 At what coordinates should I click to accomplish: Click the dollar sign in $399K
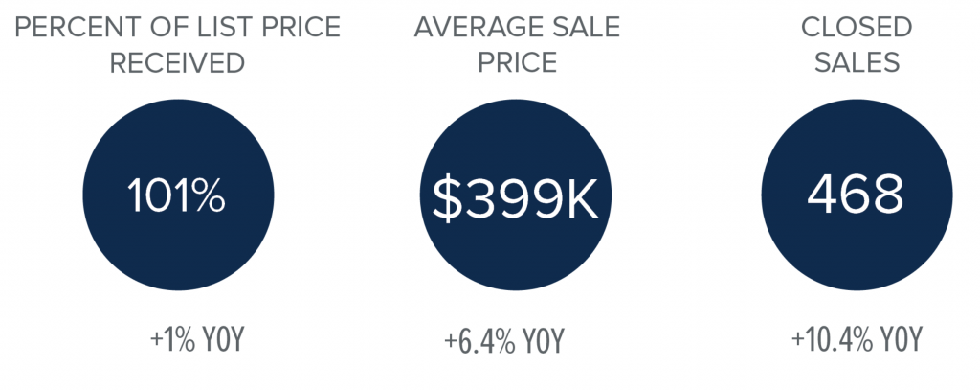(446, 198)
